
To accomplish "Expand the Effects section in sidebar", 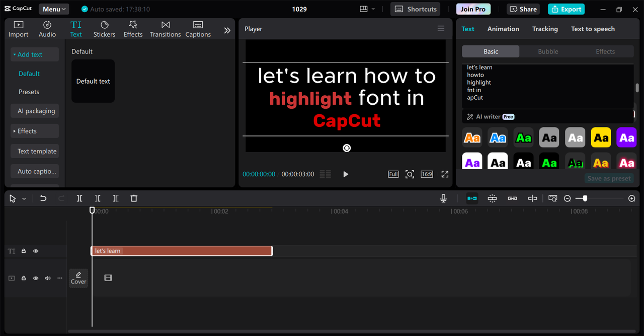I will 35,131.
